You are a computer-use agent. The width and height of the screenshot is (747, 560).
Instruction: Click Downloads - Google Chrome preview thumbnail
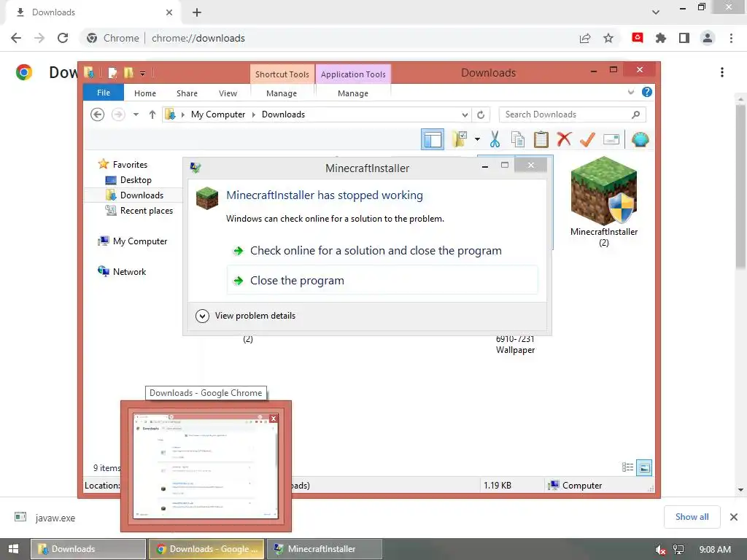[x=206, y=466]
